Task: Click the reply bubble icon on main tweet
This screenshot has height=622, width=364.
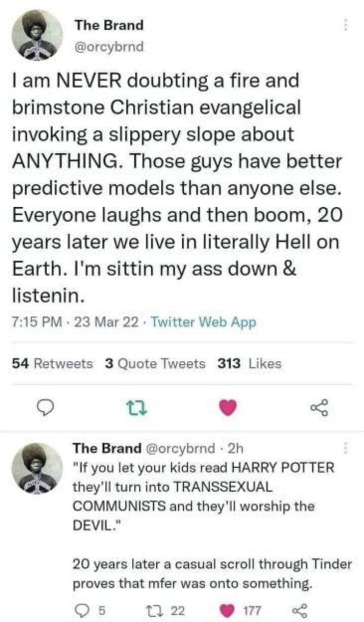Action: (45, 408)
